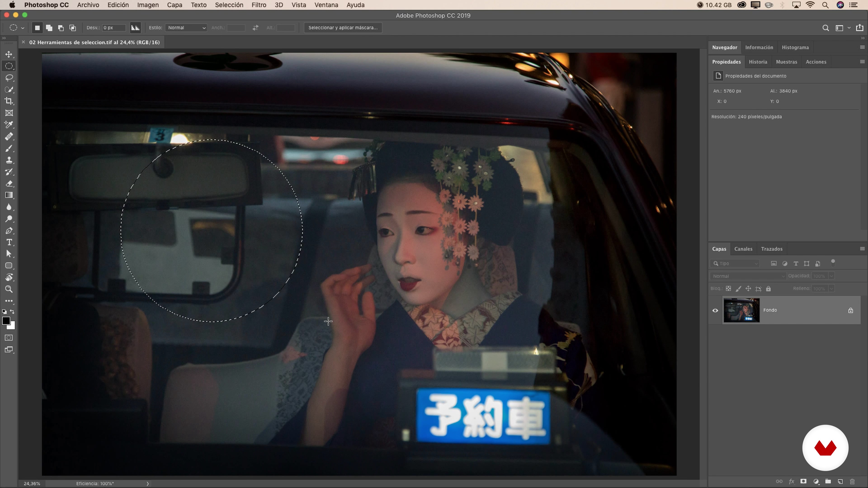
Task: Enable add to selection mode
Action: (x=49, y=28)
